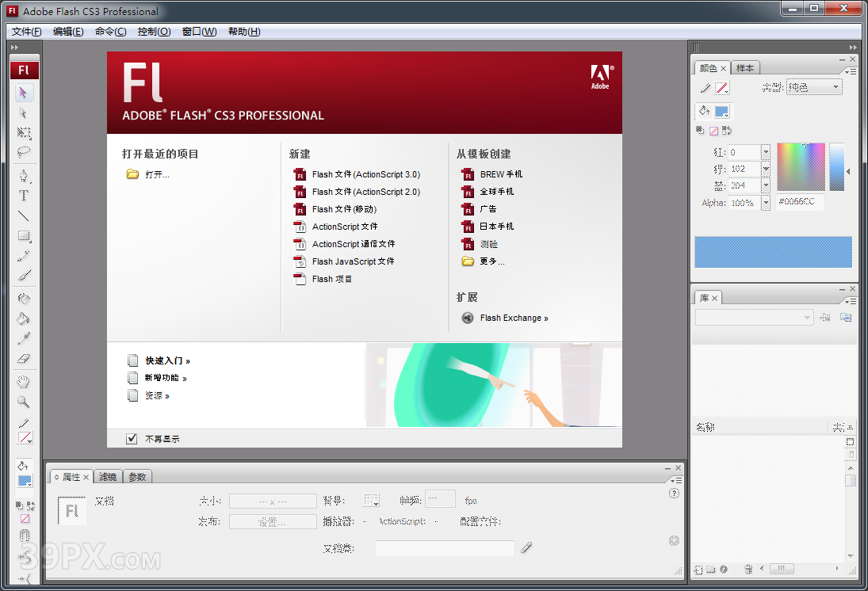Click New Library Panel icon
Viewport: 868px width, 591px height.
tap(846, 317)
